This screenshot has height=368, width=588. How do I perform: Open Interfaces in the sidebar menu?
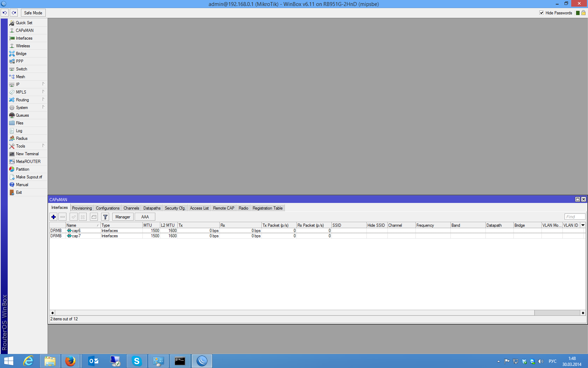tap(27, 38)
